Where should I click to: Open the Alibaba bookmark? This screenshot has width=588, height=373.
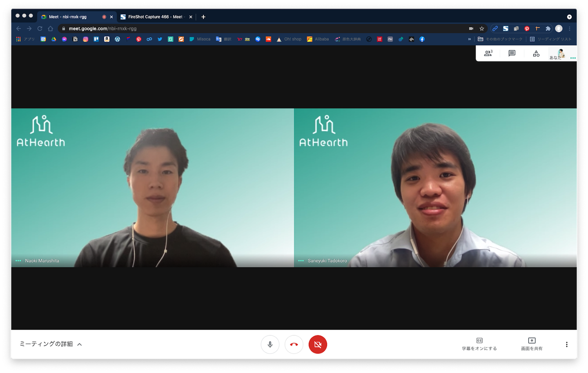(x=318, y=39)
